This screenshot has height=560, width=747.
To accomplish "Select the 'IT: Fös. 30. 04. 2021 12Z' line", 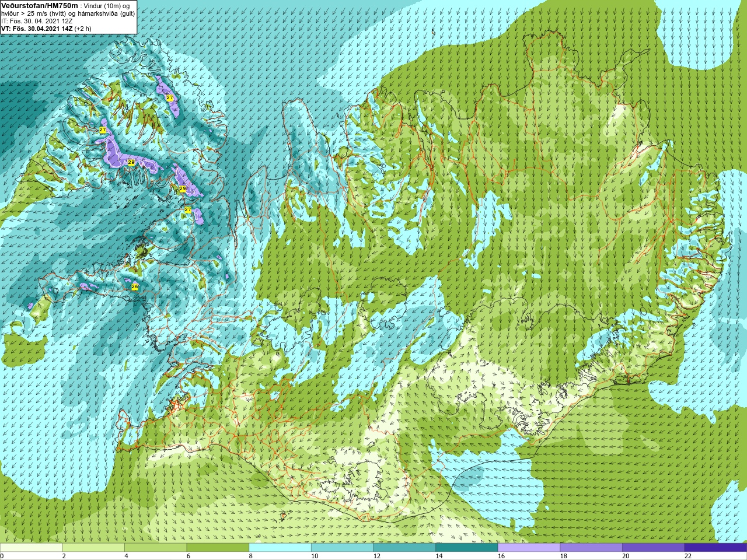I will click(x=37, y=20).
